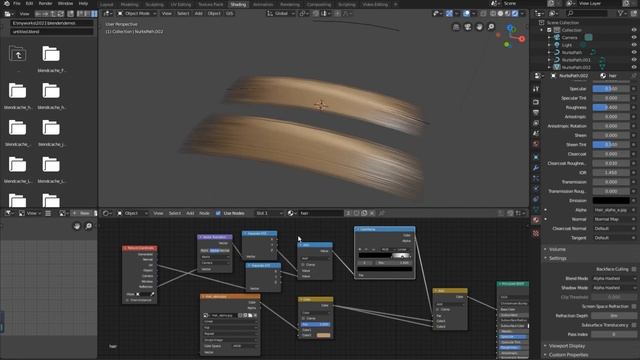640x360 pixels.
Task: Expand the Light tree item
Action: 549,44
